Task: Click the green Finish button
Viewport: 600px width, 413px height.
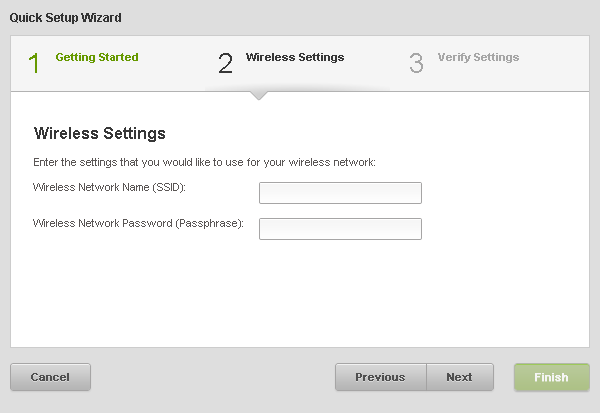Action: click(x=551, y=377)
